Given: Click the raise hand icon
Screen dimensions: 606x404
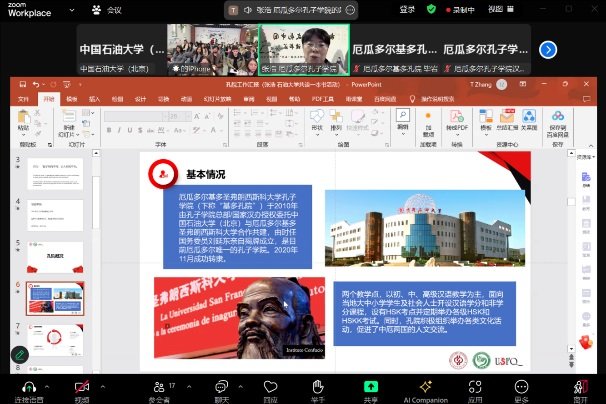Looking at the screenshot, I should pyautogui.click(x=318, y=387).
